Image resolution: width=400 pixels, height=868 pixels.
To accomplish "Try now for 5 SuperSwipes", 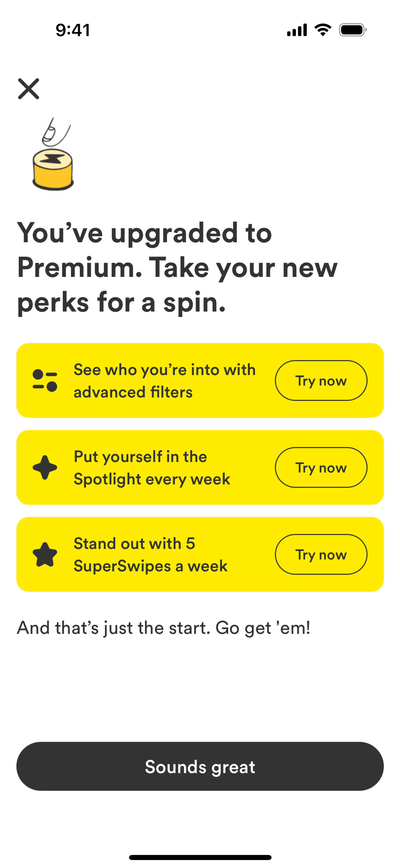I will tap(321, 554).
